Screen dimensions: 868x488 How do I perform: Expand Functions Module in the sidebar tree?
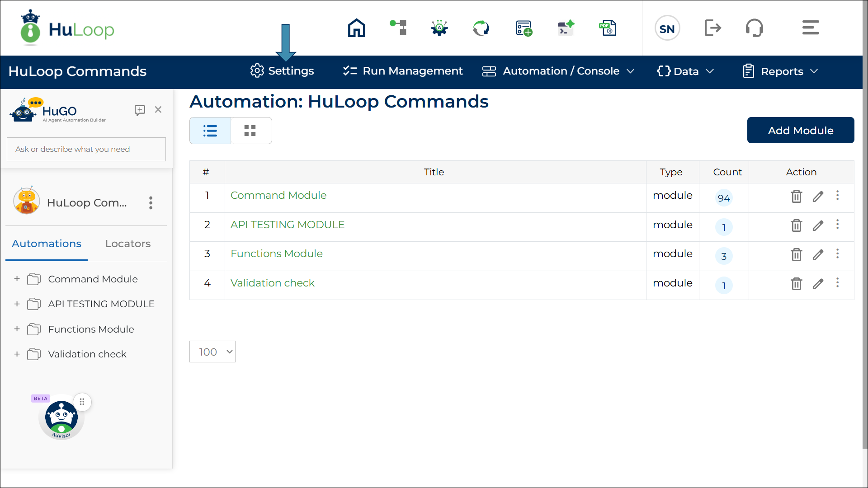(x=17, y=329)
